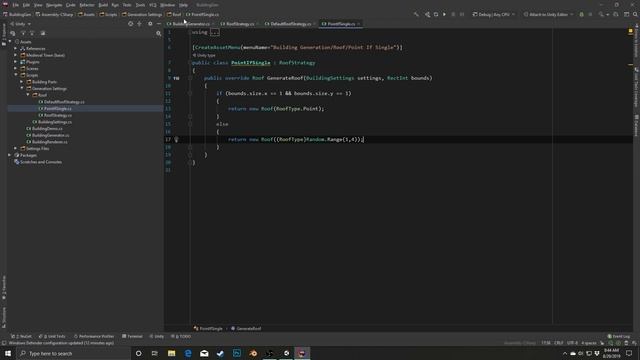Click the Explorer search magnifier icon
This screenshot has height=360, width=640.
coord(159,33)
